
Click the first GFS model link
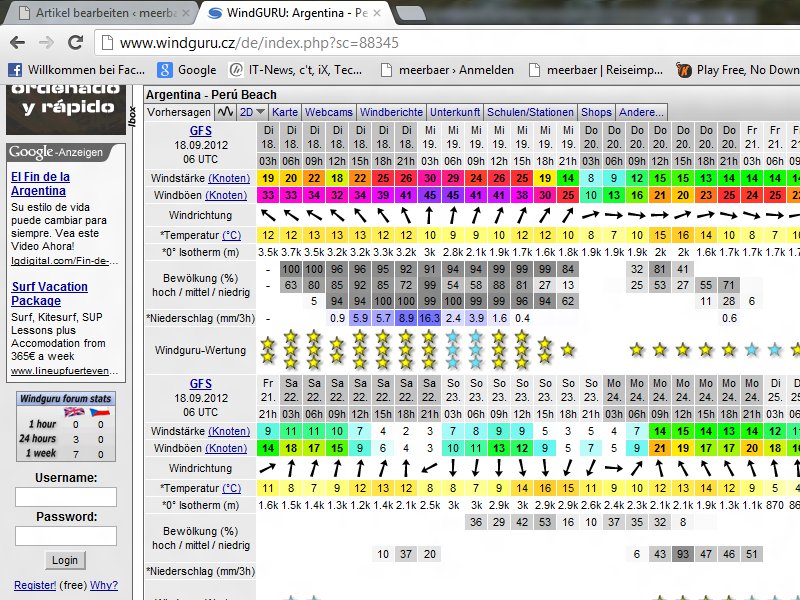pos(201,131)
